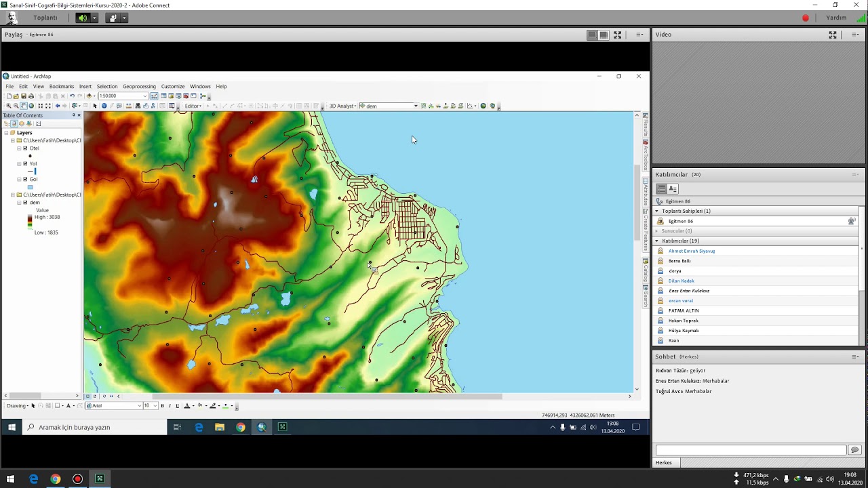Image resolution: width=868 pixels, height=488 pixels.
Task: Collapse Toplantı Sahipleri group
Action: [656, 211]
